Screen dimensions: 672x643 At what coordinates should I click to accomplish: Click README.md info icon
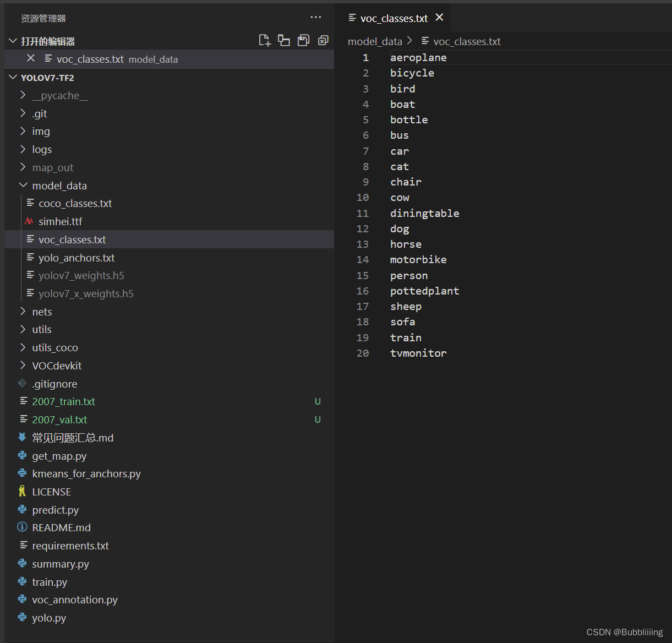[22, 527]
